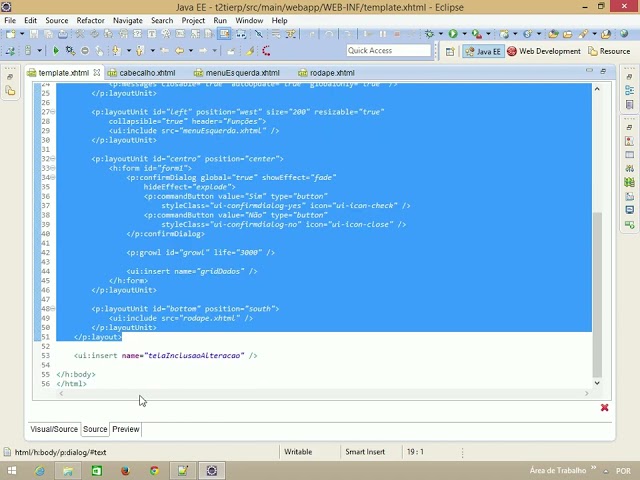The image size is (640, 480).
Task: Click the Windows Start button
Action: pyautogui.click(x=12, y=471)
